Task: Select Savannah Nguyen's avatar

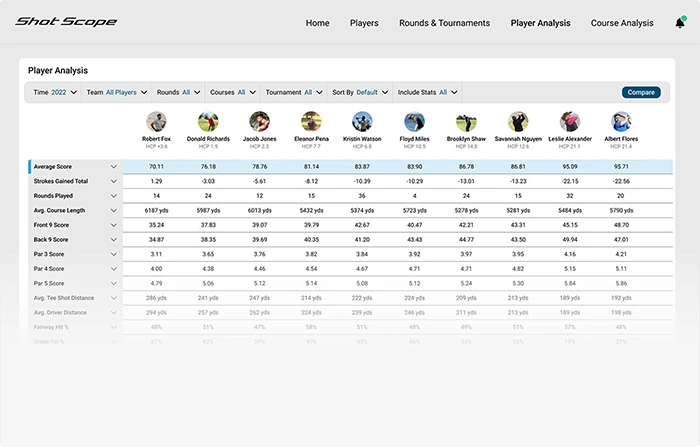Action: pyautogui.click(x=518, y=121)
